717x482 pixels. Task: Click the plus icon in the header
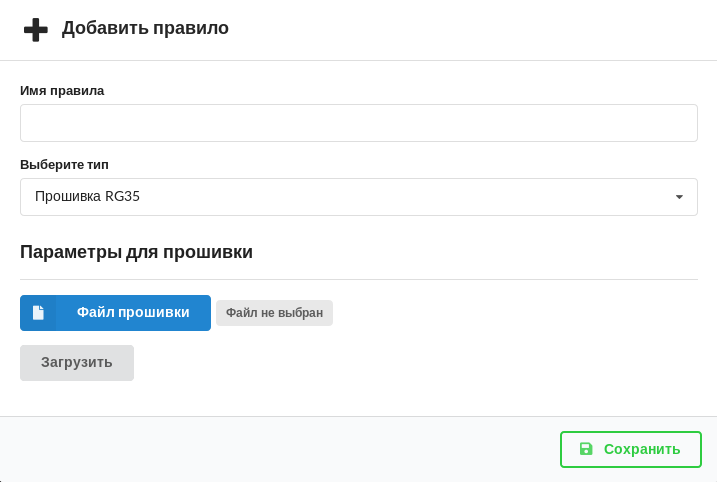[36, 29]
